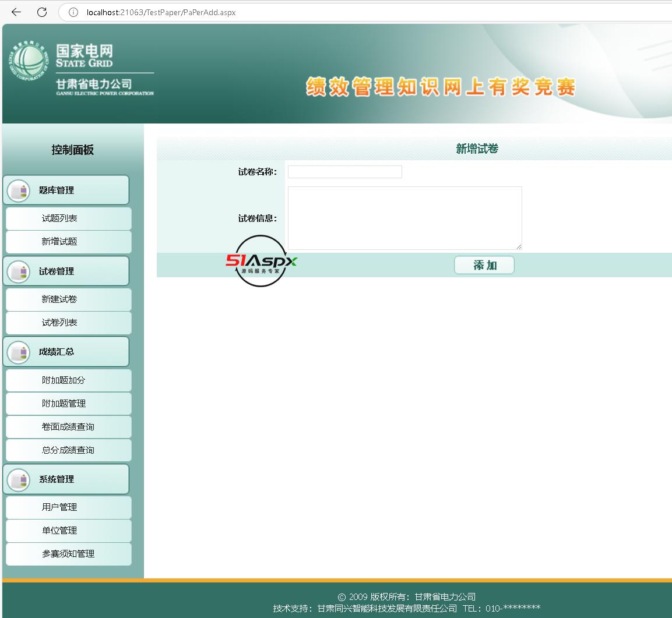Focus the 试卷名称 text field

point(344,172)
